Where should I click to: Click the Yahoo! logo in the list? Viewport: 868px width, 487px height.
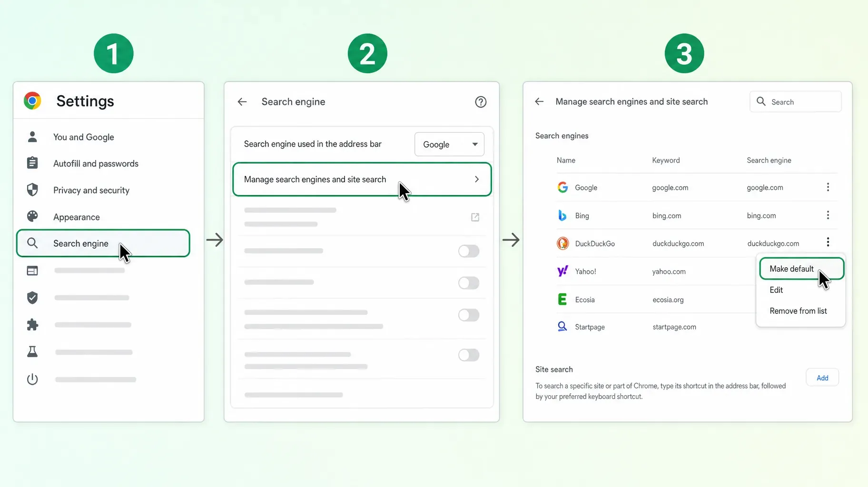click(562, 271)
